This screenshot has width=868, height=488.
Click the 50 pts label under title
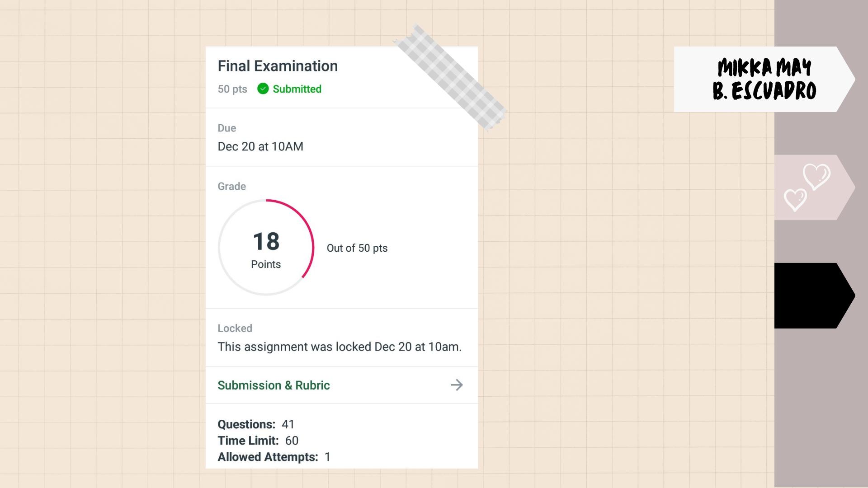pos(232,89)
